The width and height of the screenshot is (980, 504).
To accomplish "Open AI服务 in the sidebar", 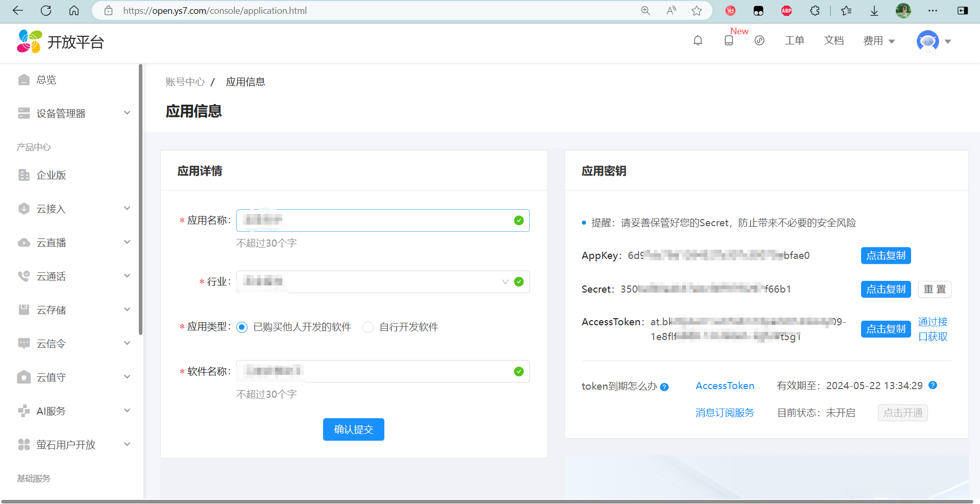I will click(50, 411).
